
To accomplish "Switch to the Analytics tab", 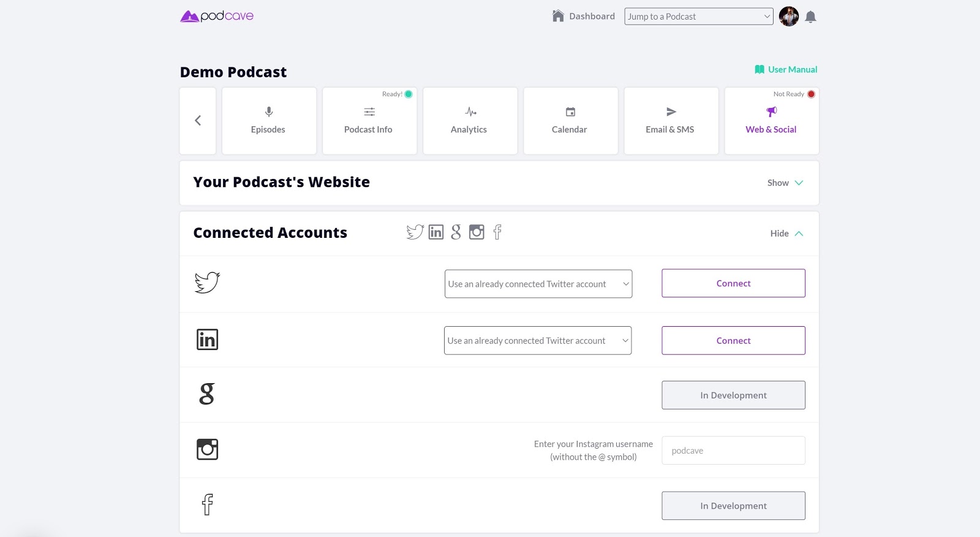I will pos(470,121).
